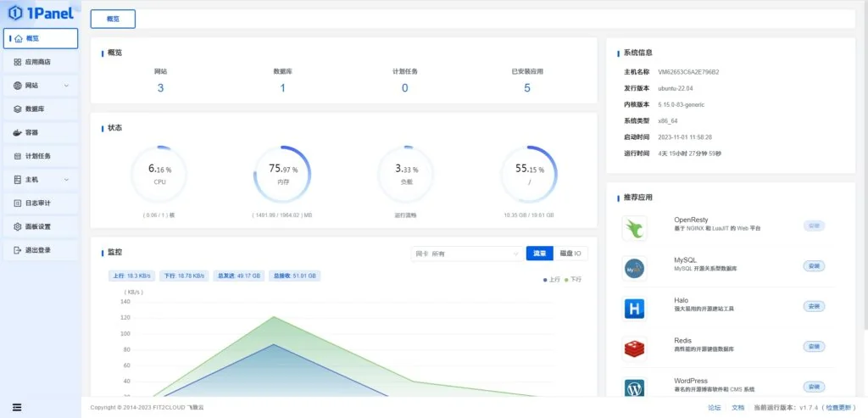Expand the Website (网站) sidebar submenu

point(66,86)
